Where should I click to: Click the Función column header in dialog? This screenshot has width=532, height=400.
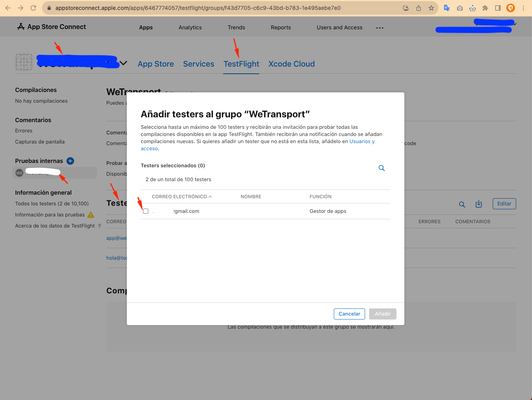pyautogui.click(x=320, y=197)
